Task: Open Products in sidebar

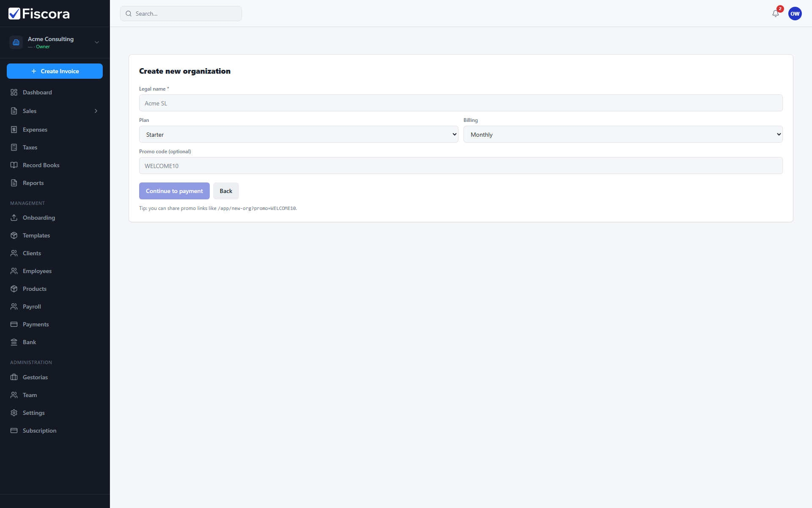Action: [55, 289]
